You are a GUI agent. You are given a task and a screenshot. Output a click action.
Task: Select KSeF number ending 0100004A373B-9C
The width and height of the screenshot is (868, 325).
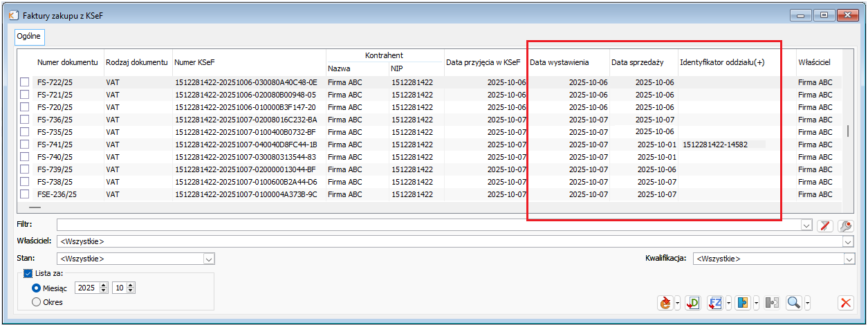(x=246, y=194)
